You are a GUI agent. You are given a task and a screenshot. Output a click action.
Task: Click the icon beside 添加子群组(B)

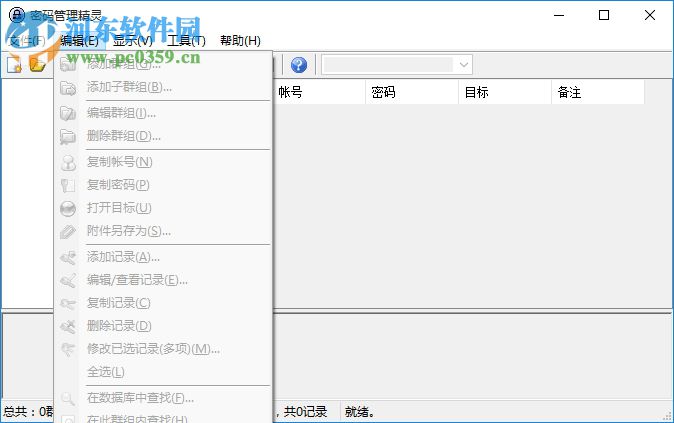point(68,88)
